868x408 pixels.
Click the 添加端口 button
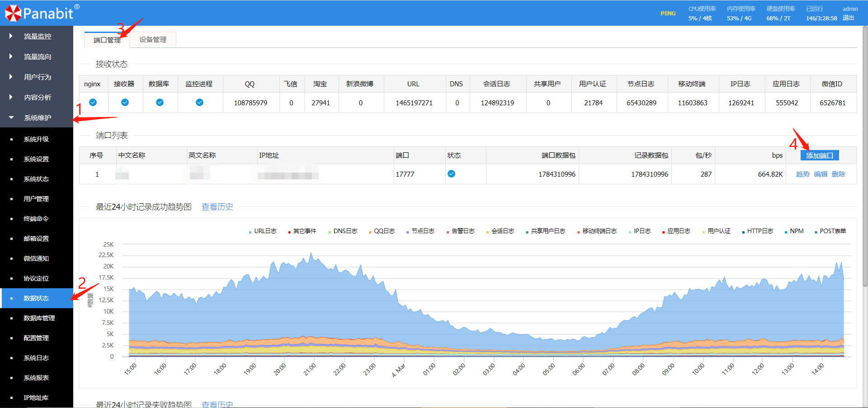819,155
